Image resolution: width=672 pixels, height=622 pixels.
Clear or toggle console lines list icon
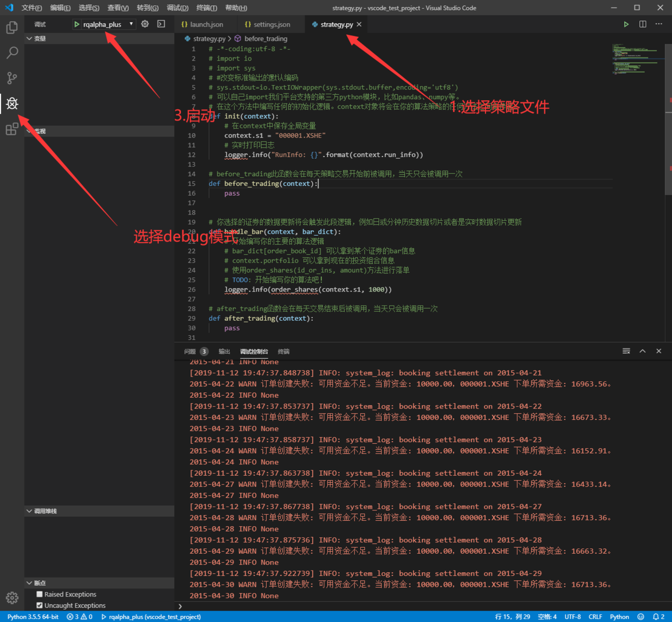[x=626, y=351]
